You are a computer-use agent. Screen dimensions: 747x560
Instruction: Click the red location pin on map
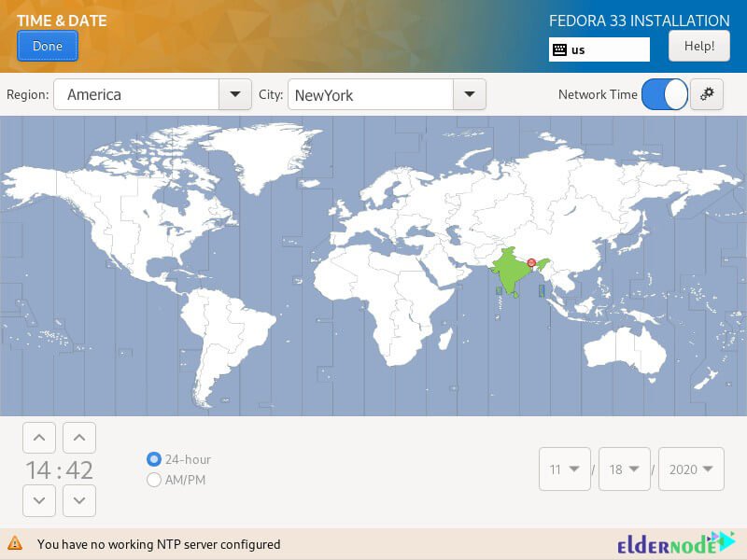531,263
